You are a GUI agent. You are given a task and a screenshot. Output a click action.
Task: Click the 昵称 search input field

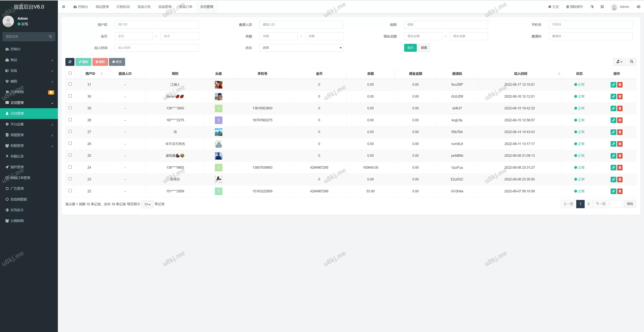tap(446, 25)
